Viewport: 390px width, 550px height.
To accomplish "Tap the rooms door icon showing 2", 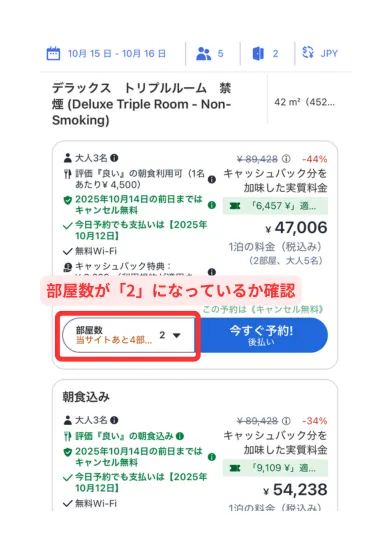I will [258, 54].
